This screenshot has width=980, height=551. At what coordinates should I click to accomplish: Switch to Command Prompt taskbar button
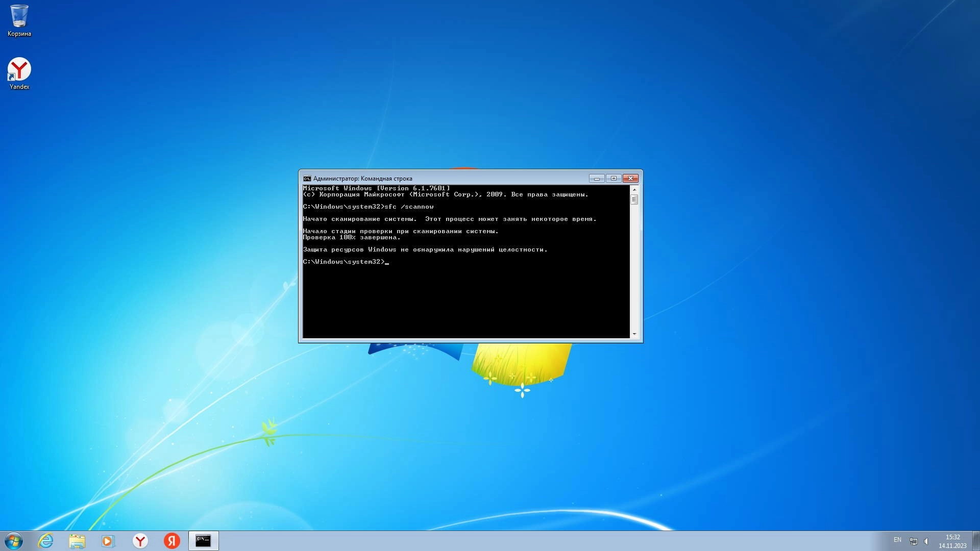tap(203, 541)
